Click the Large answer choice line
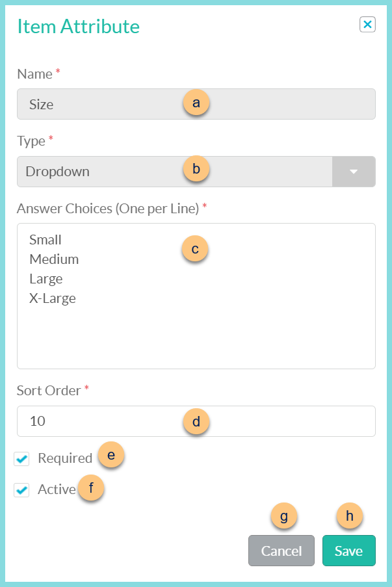The width and height of the screenshot is (392, 587). pyautogui.click(x=46, y=279)
